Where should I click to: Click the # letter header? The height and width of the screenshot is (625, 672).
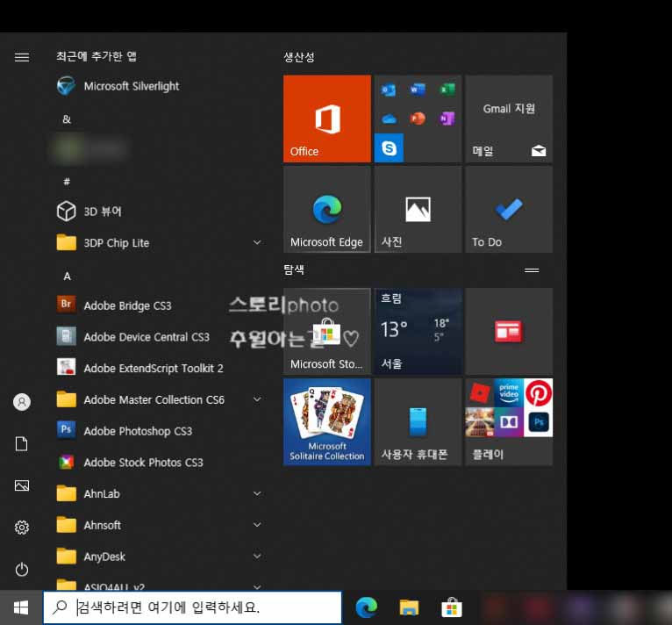tap(67, 182)
